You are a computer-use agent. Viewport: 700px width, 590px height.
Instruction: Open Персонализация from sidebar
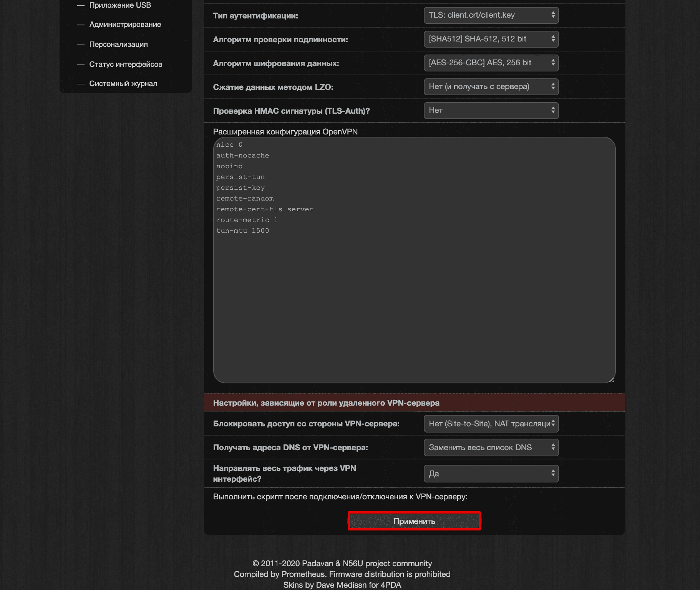click(118, 44)
